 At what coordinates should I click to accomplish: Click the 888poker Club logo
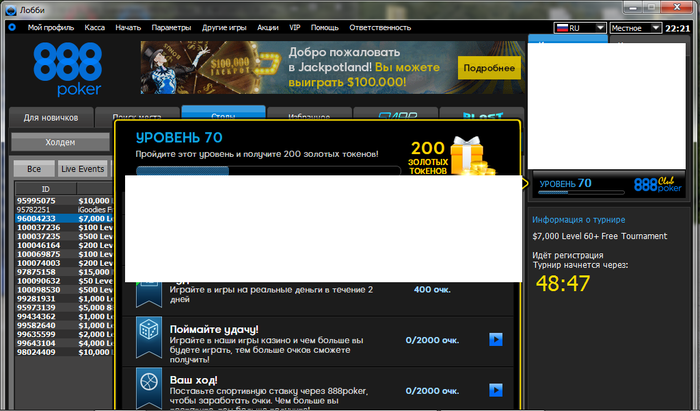coord(658,184)
